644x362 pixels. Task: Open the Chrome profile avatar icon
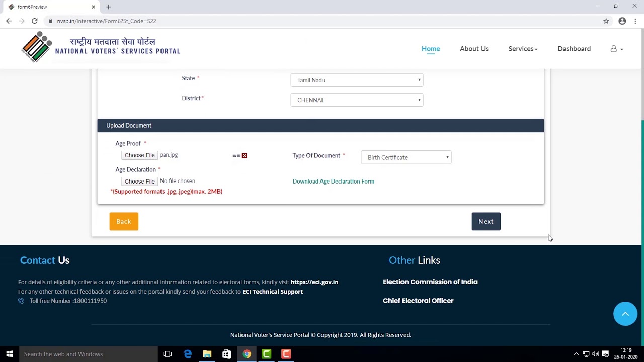click(x=622, y=21)
